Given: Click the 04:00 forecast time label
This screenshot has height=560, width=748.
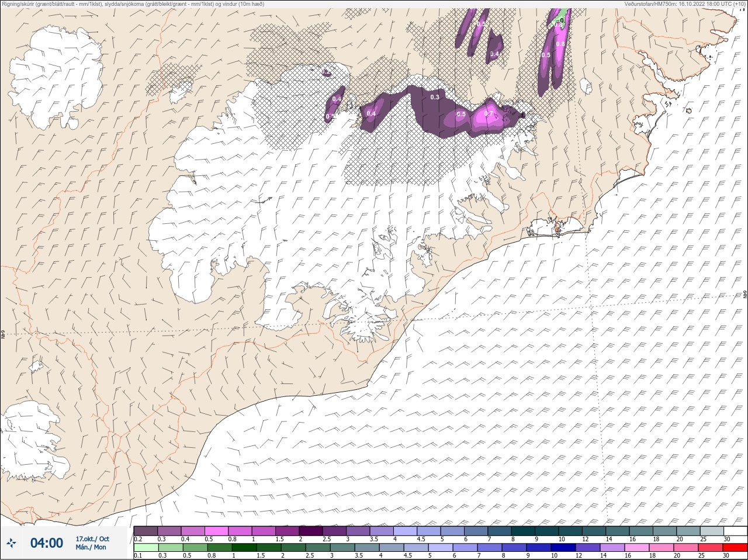Looking at the screenshot, I should point(46,543).
